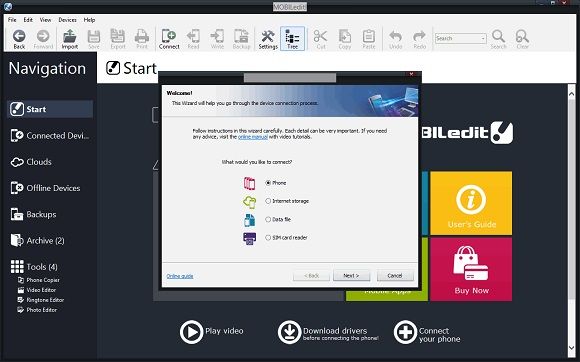Image resolution: width=580 pixels, height=362 pixels.
Task: Select the Internet storage radio option
Action: (268, 201)
